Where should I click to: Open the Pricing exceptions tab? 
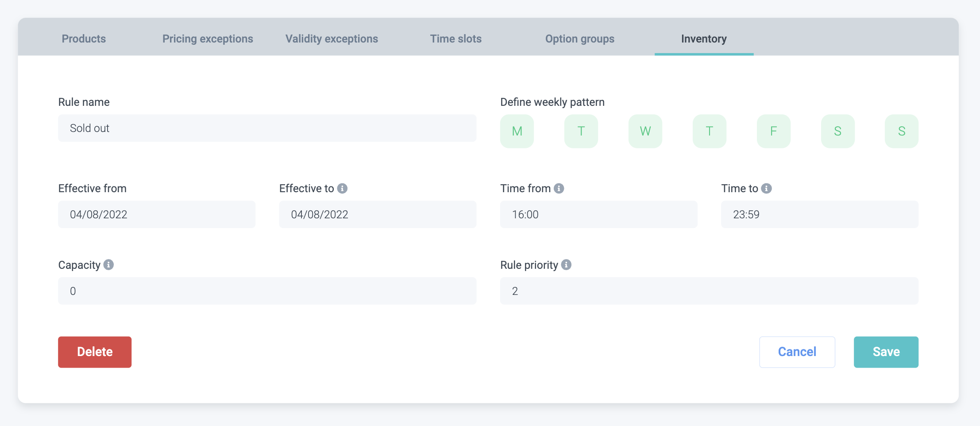coord(208,39)
